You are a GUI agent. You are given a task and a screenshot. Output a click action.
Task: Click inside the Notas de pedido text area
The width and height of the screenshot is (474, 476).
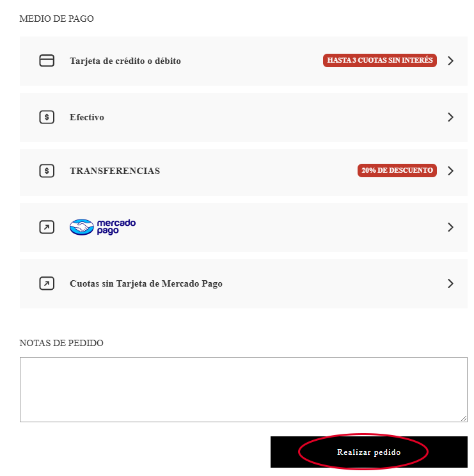coord(243,390)
